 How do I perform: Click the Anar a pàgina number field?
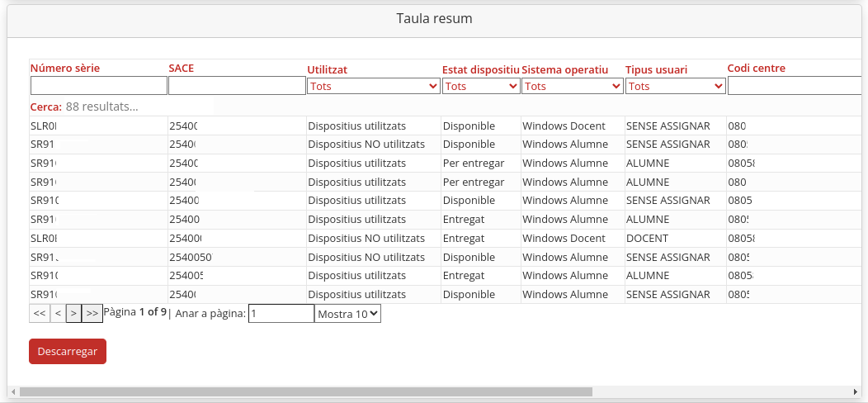coord(281,314)
